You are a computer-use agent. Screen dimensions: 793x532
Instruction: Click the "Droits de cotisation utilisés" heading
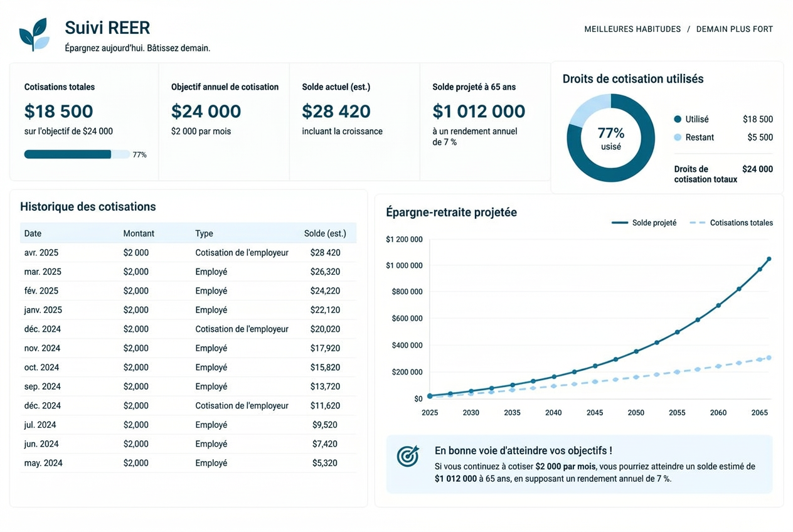(x=633, y=79)
